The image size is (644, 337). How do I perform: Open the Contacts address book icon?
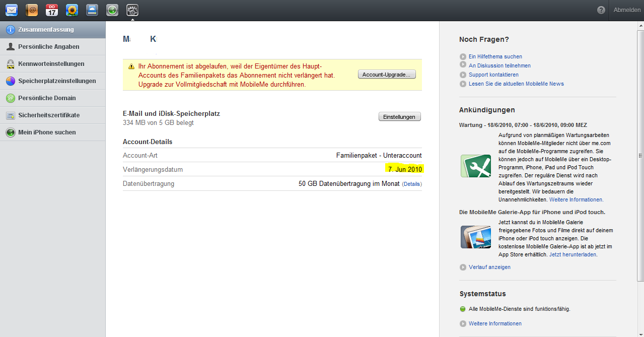tap(32, 10)
